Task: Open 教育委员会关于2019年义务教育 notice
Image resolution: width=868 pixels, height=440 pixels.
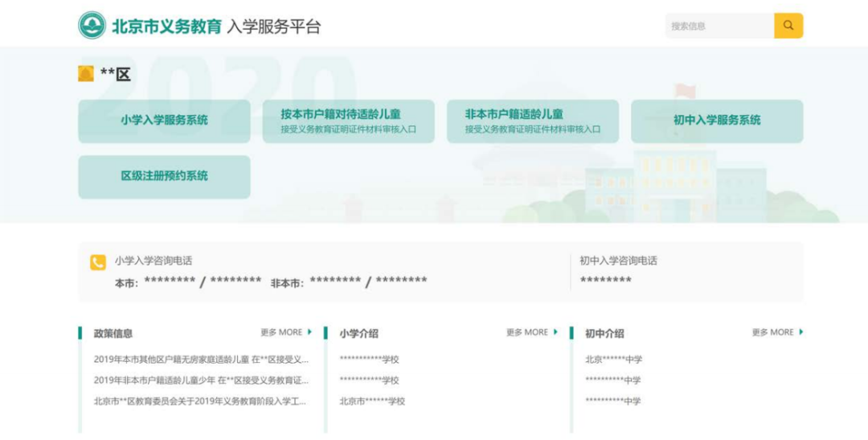Action: [200, 401]
